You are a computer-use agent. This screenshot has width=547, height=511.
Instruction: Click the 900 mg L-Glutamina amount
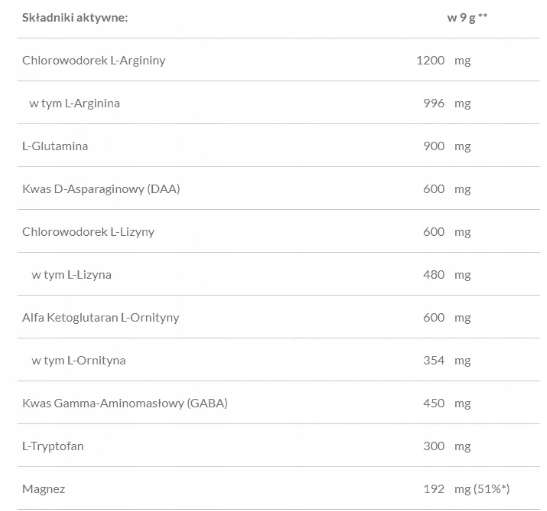point(447,146)
